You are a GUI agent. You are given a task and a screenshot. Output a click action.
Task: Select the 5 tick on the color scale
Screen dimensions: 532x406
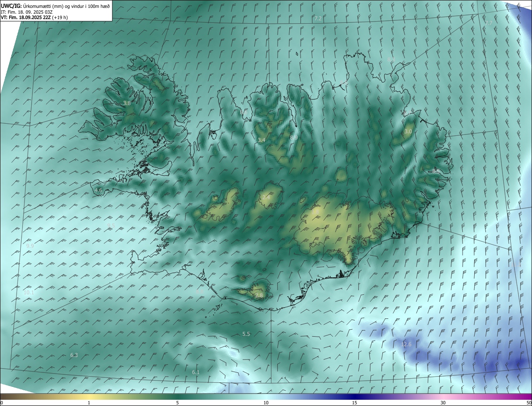177,403
